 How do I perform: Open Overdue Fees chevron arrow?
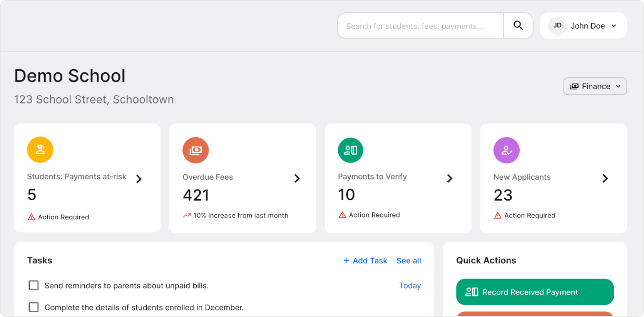tap(297, 178)
